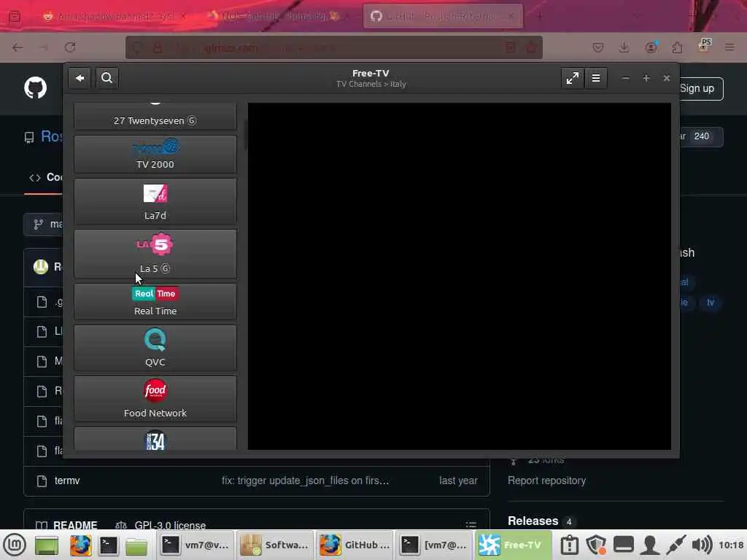The image size is (747, 560).
Task: Switch to the GitHub browser tab
Action: (x=443, y=16)
